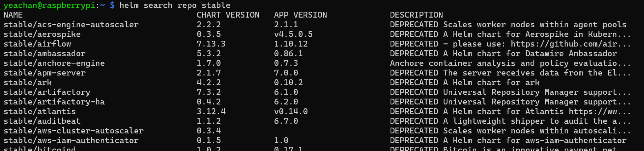
Task: Select chart name stable/ambassador
Action: click(x=45, y=53)
